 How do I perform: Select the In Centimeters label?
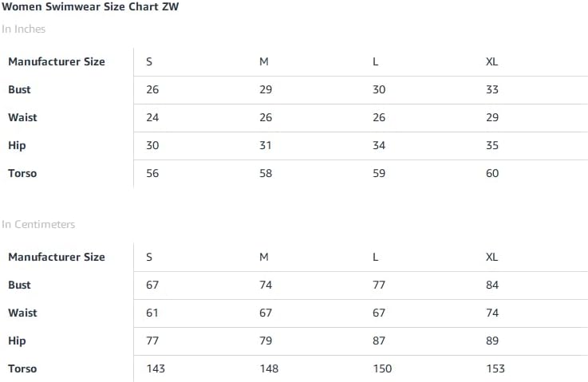click(x=38, y=224)
